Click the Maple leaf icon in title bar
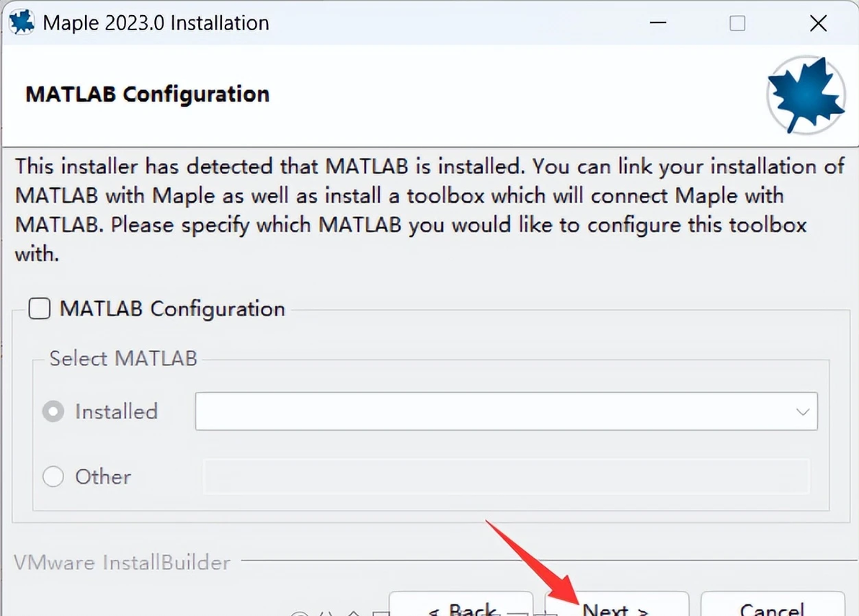 tap(22, 22)
